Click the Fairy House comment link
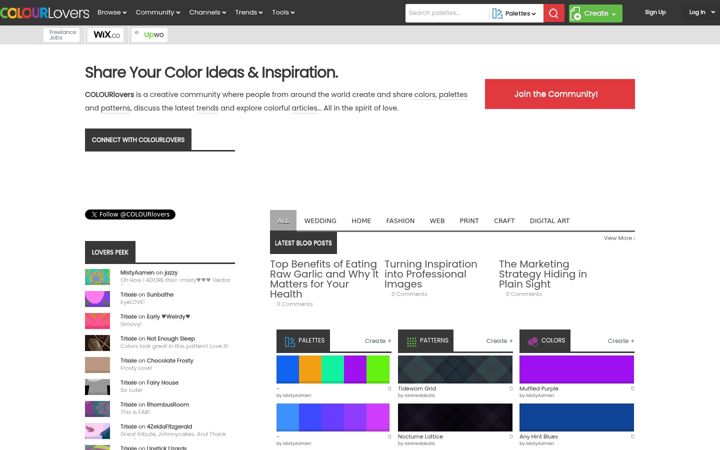This screenshot has width=720, height=450. pos(162,382)
